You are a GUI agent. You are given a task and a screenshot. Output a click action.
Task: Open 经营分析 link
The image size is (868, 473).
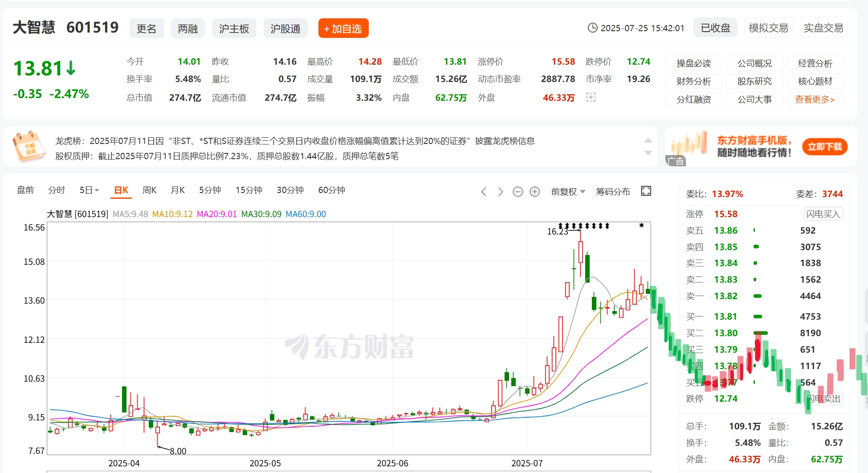click(815, 63)
